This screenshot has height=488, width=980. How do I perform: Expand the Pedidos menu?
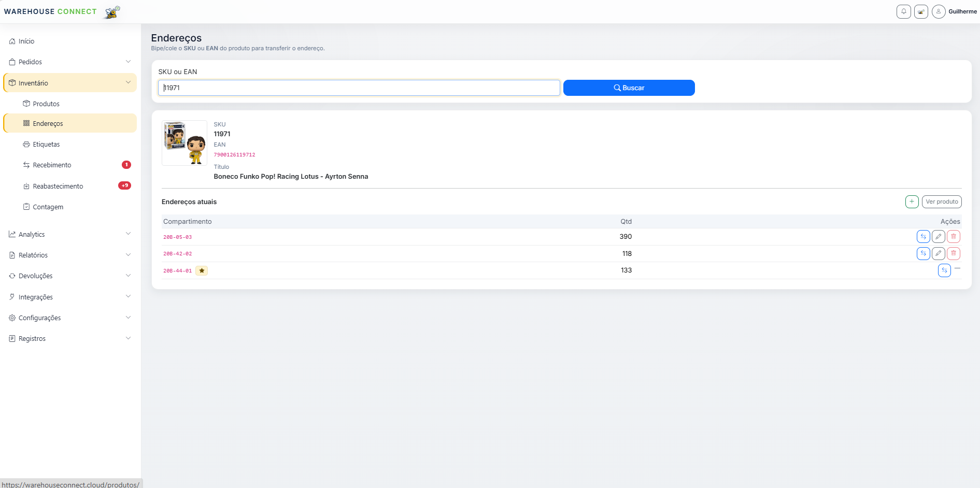70,62
